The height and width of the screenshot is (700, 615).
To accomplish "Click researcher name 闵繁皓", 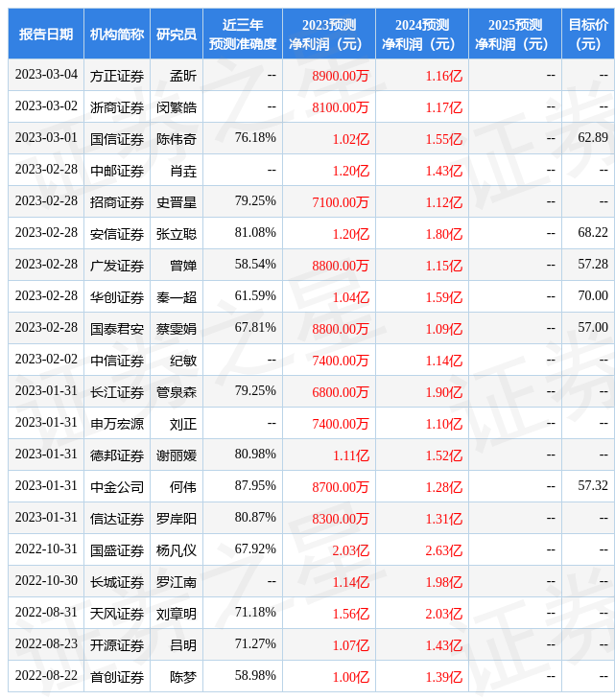I will 177,107.
